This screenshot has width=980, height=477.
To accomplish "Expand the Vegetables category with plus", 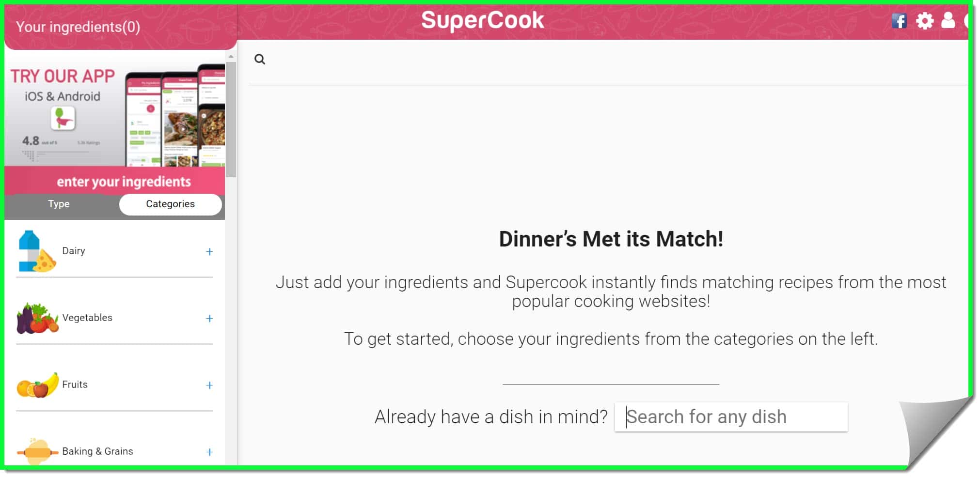I will click(x=209, y=319).
